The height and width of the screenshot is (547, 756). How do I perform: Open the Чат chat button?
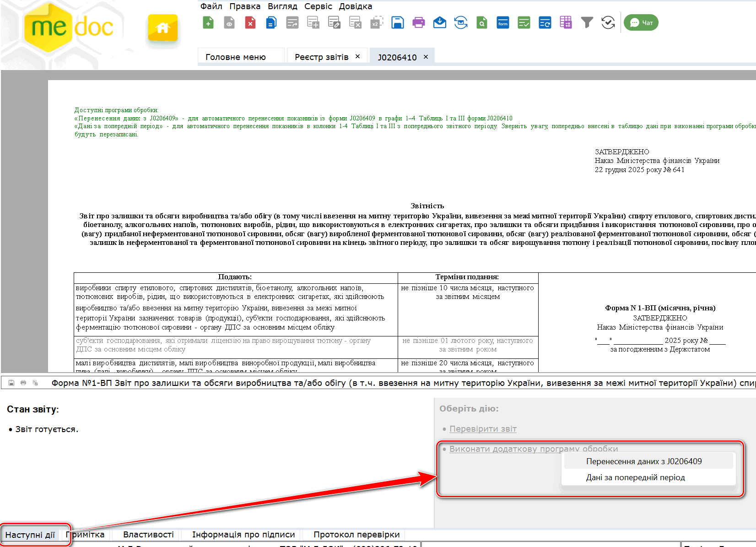coord(641,22)
